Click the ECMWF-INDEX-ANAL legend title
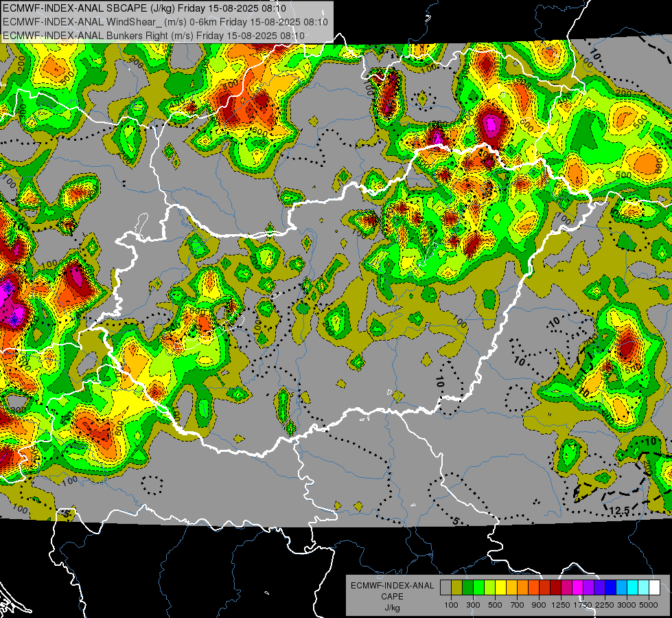This screenshot has width=672, height=618. tap(392, 586)
